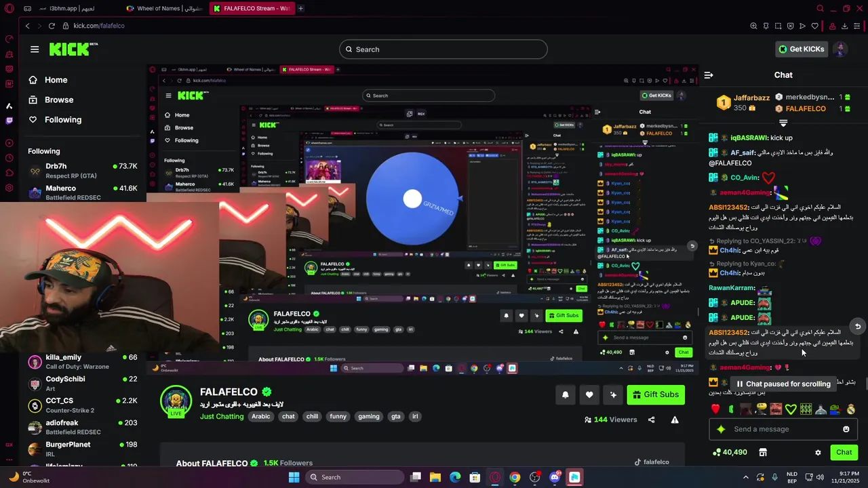This screenshot has width=868, height=488.
Task: Click the Arabic tag
Action: (x=261, y=416)
